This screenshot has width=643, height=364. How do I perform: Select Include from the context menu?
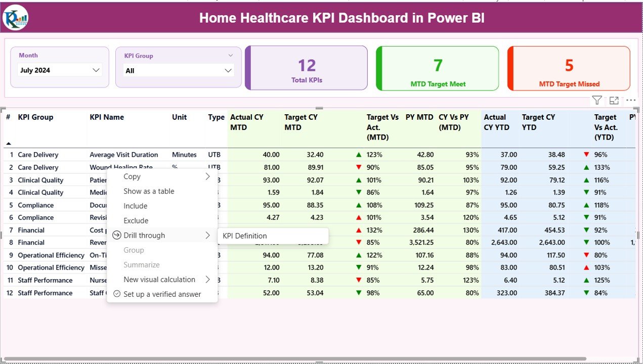pyautogui.click(x=135, y=206)
